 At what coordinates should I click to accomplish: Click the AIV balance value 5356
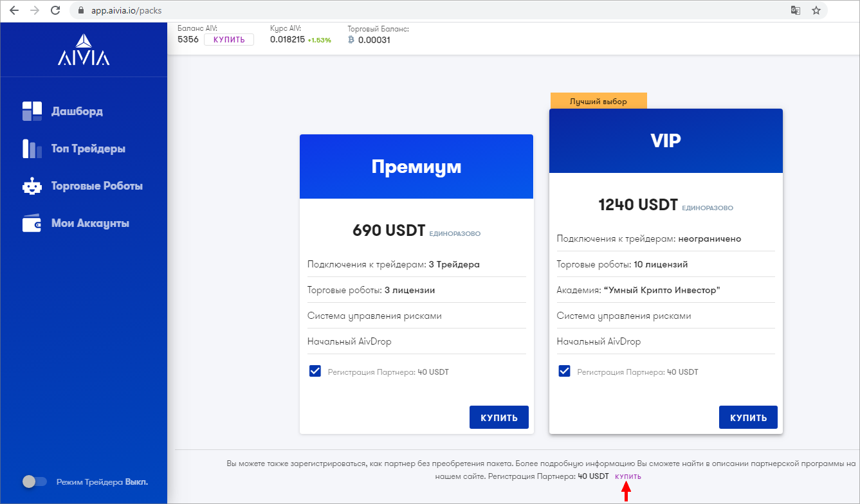[188, 40]
